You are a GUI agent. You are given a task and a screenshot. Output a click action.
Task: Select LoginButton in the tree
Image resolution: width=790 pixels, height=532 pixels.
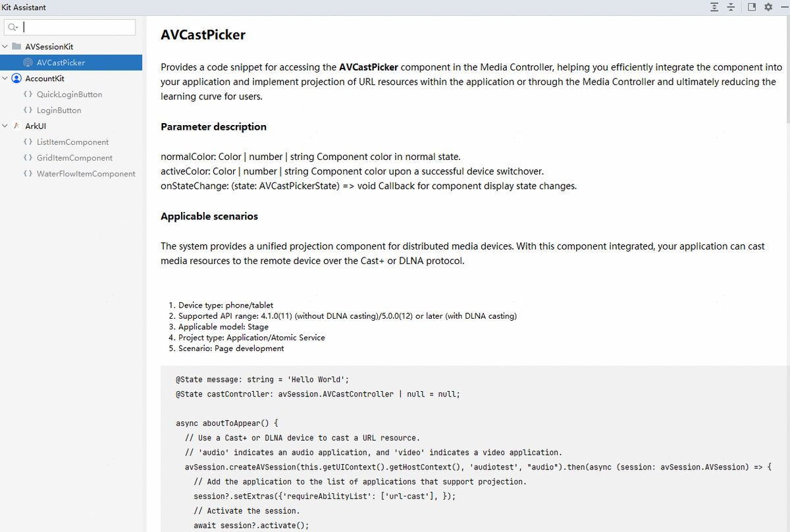pyautogui.click(x=59, y=110)
